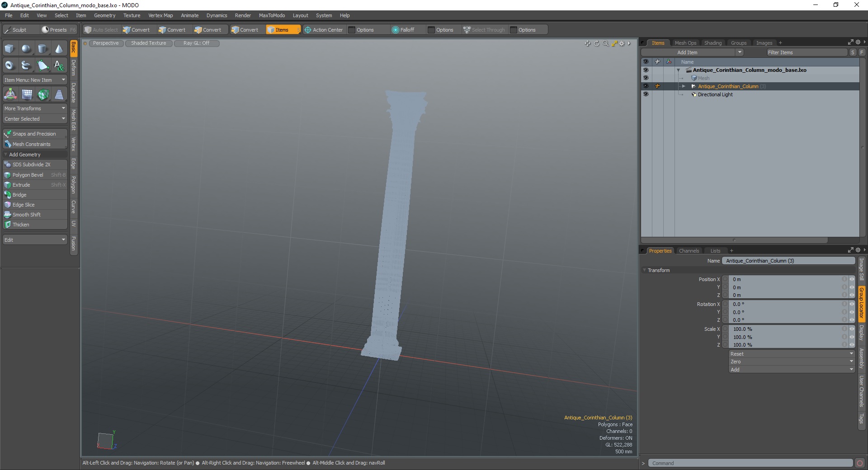The image size is (868, 470).
Task: Open the Vertex Map menu
Action: [160, 15]
